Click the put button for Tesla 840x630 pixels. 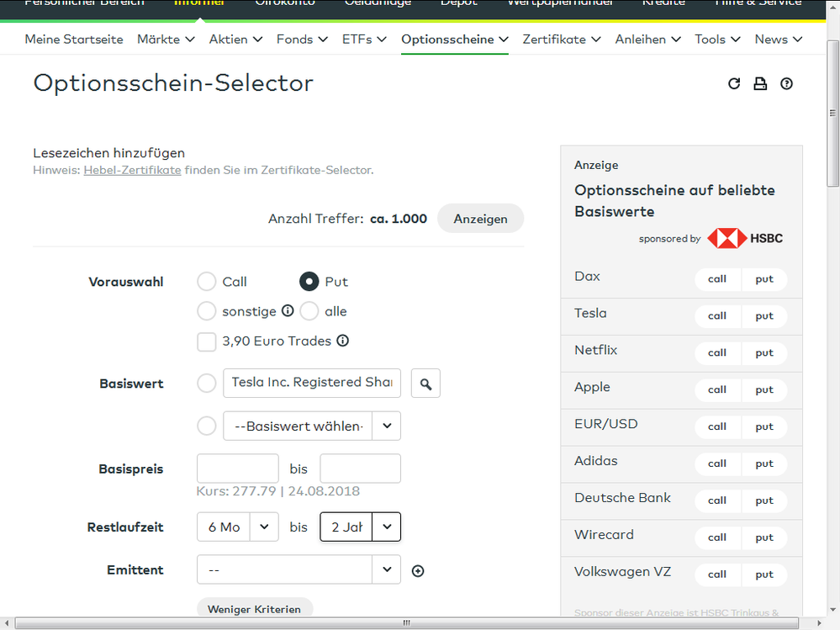point(763,316)
